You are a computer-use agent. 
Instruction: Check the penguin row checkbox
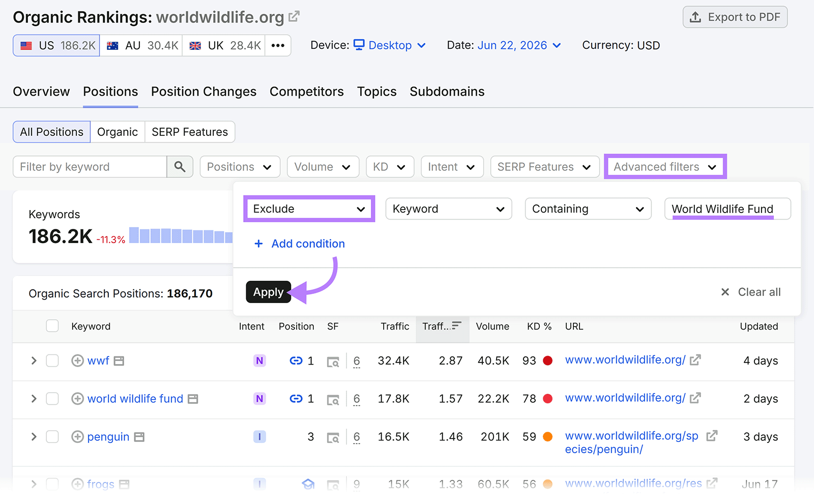(52, 437)
